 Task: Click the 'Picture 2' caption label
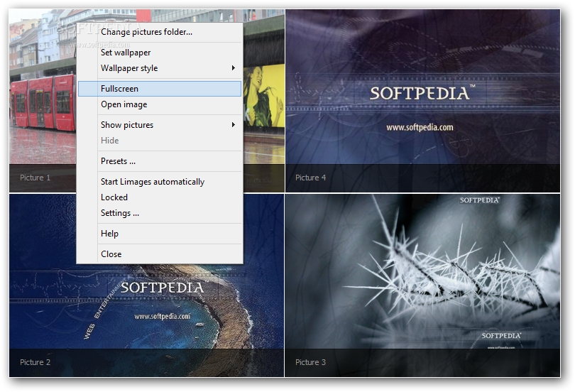click(x=35, y=362)
